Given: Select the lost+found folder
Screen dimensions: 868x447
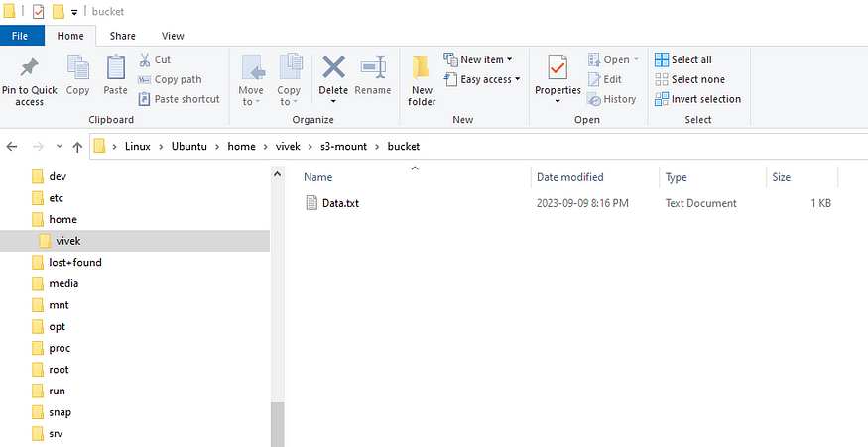Looking at the screenshot, I should click(x=74, y=263).
